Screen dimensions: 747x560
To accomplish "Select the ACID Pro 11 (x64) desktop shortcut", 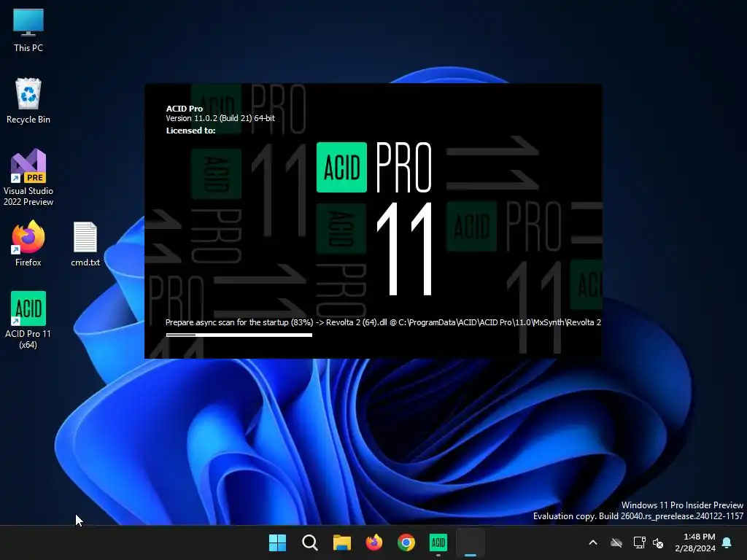I will pos(28,320).
